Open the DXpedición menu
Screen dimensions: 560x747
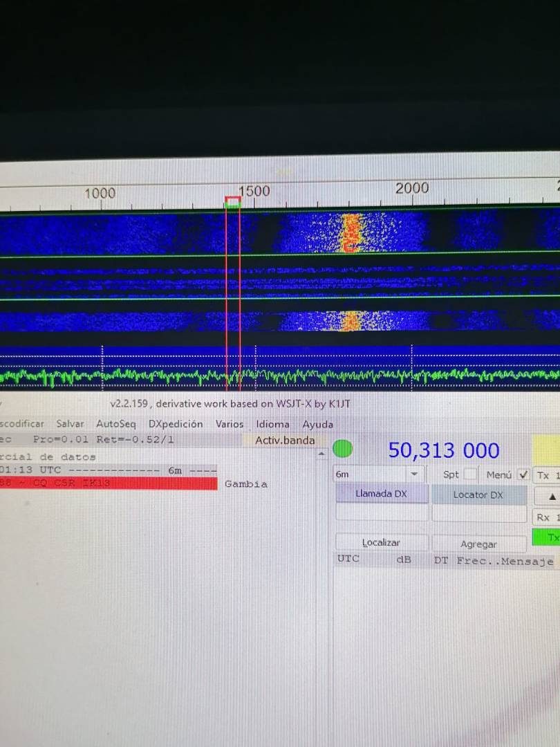point(176,424)
